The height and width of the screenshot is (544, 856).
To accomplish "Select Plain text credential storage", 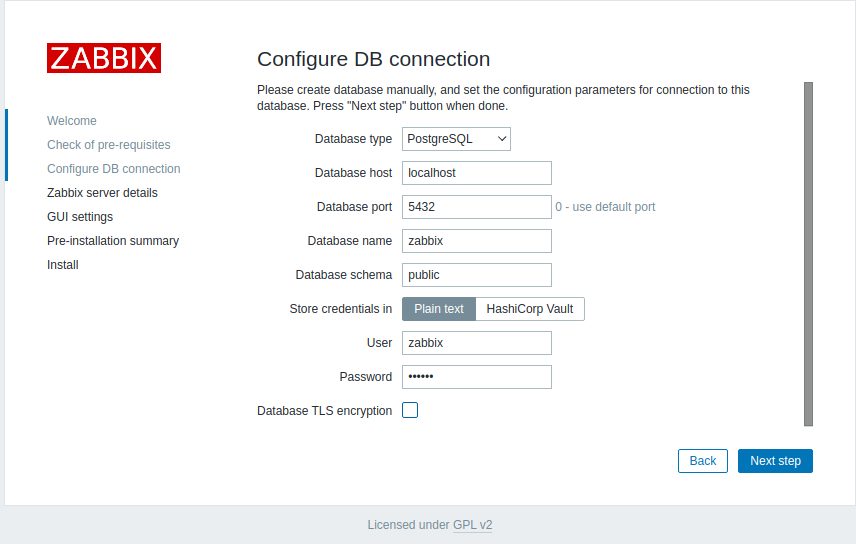I will pyautogui.click(x=439, y=309).
